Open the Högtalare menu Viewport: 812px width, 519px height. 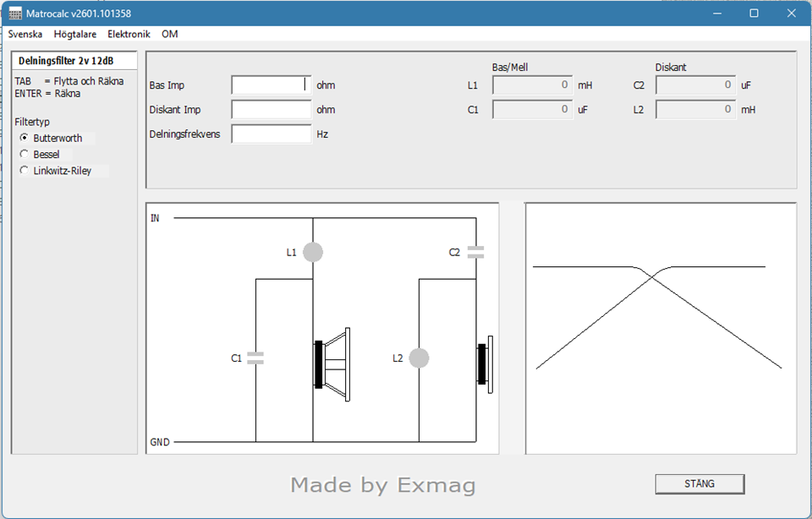[75, 34]
